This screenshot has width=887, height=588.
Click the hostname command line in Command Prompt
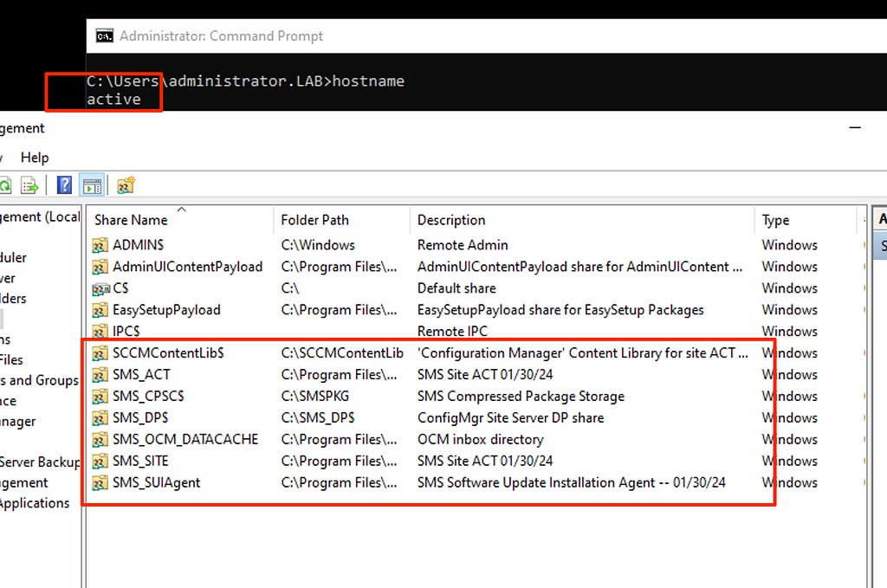point(245,81)
